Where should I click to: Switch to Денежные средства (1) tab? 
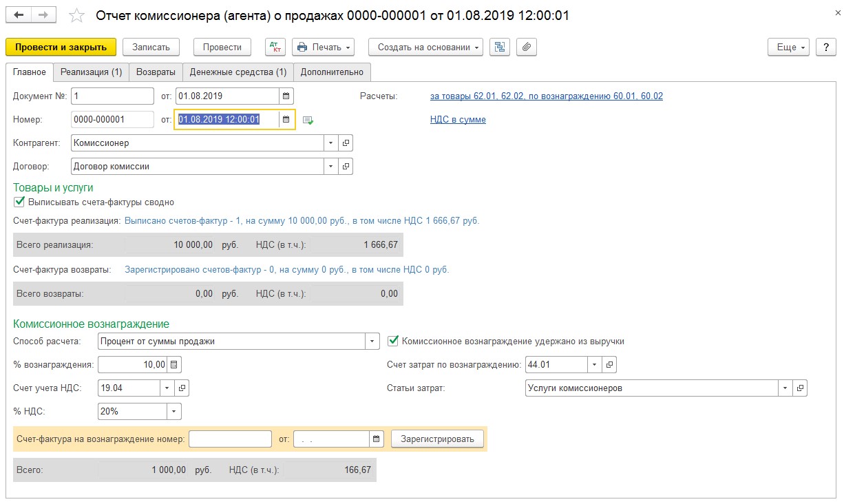(238, 72)
